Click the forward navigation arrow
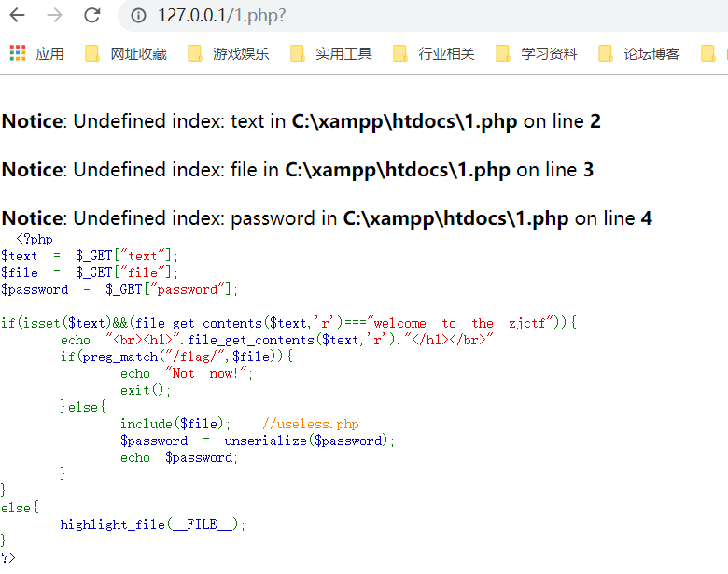The height and width of the screenshot is (574, 728). pyautogui.click(x=54, y=16)
